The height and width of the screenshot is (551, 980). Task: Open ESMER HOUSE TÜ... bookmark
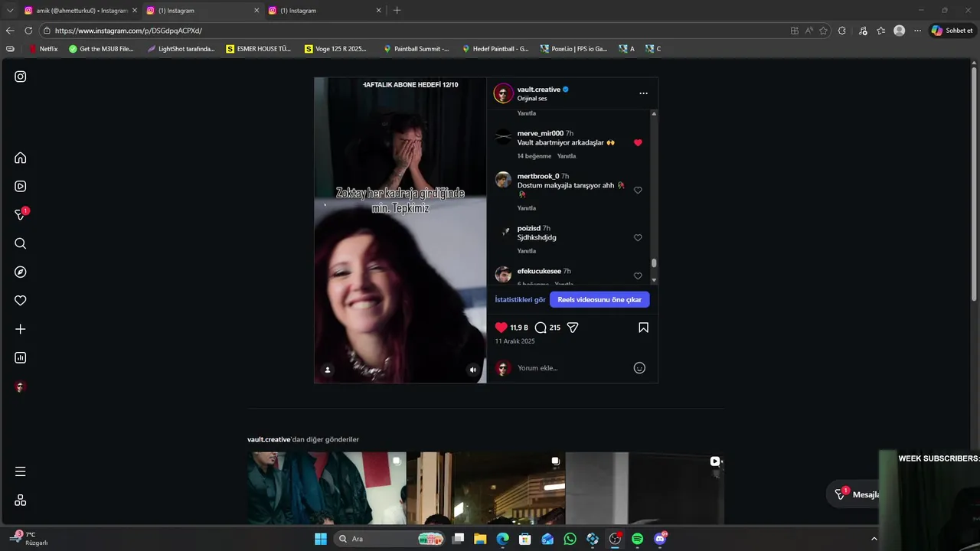point(259,49)
